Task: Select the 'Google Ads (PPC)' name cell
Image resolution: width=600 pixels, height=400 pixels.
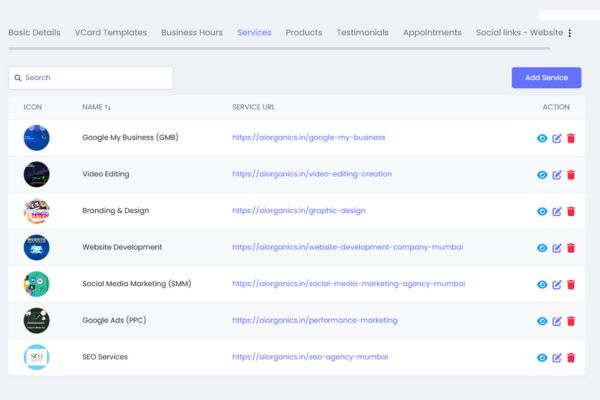Action: tap(114, 320)
